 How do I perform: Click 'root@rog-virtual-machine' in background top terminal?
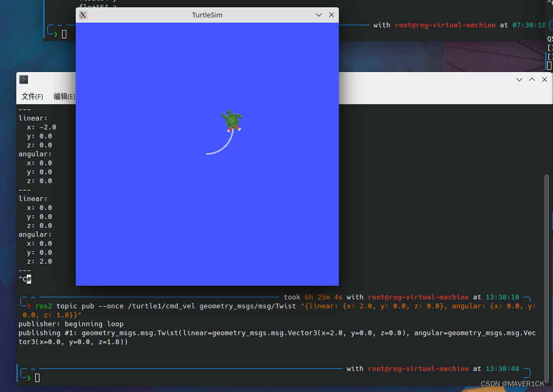(445, 25)
